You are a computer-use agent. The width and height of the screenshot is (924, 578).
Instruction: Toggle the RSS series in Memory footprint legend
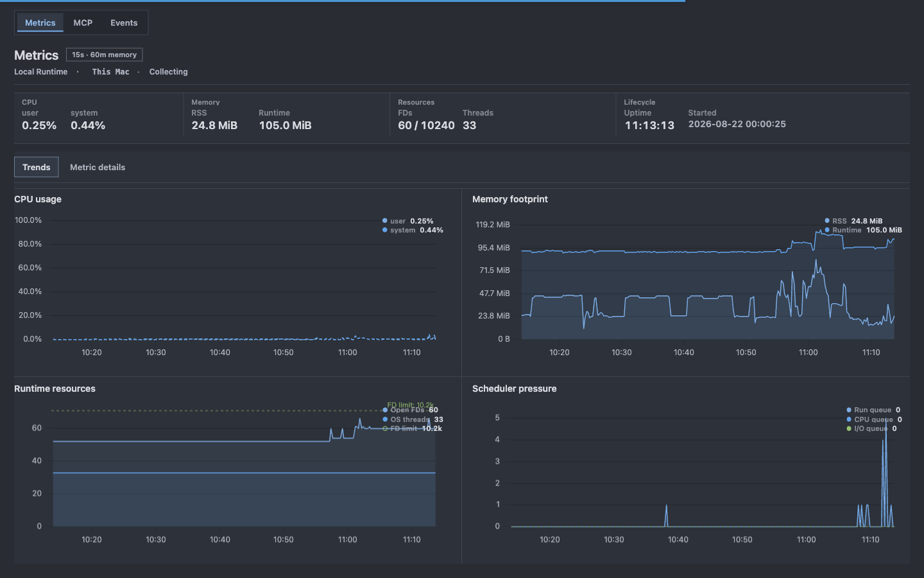point(853,221)
